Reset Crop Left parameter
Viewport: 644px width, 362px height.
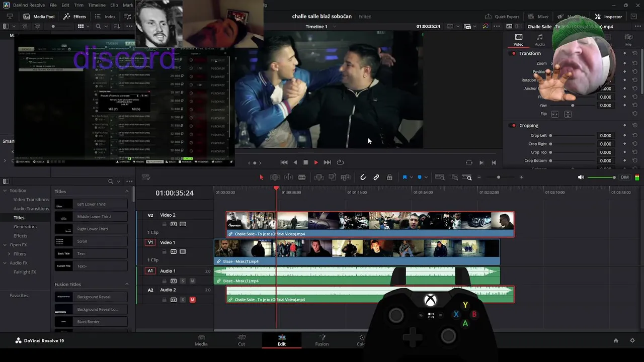pyautogui.click(x=635, y=135)
